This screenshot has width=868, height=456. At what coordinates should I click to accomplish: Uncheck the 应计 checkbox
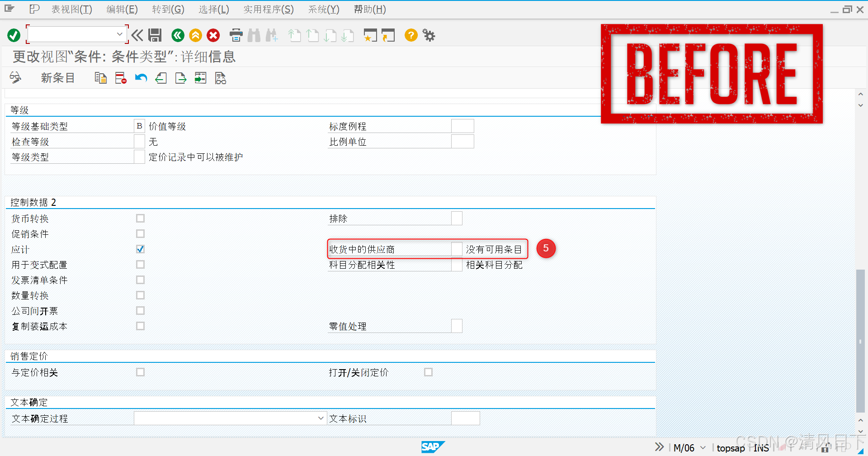coord(140,249)
